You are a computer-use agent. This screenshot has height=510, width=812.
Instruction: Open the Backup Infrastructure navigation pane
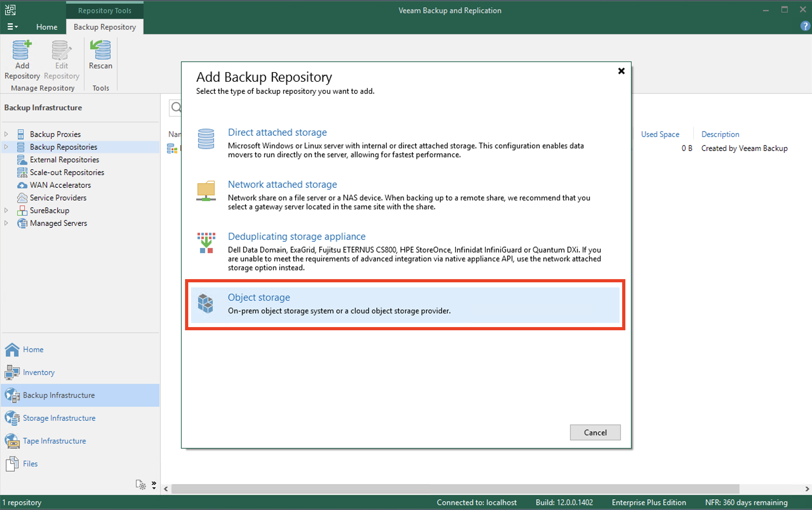coord(80,395)
